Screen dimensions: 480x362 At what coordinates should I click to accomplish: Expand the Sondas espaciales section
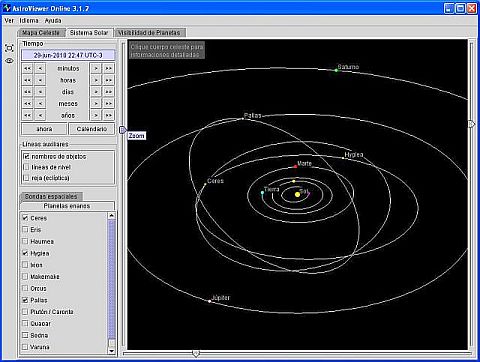pos(51,196)
